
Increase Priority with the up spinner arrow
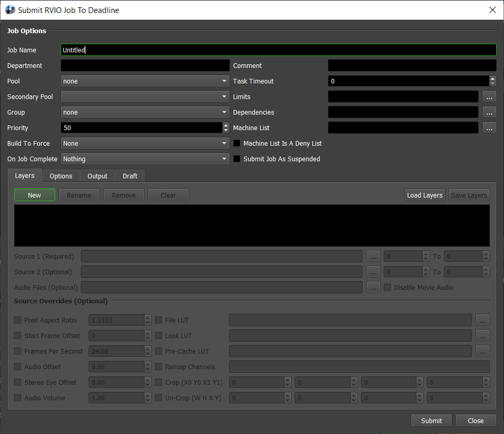(226, 125)
